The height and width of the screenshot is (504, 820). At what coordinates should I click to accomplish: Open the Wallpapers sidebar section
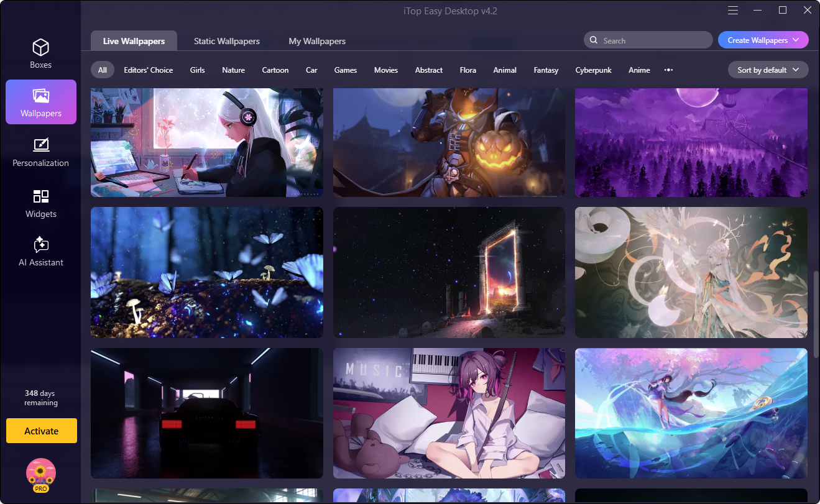pyautogui.click(x=41, y=102)
